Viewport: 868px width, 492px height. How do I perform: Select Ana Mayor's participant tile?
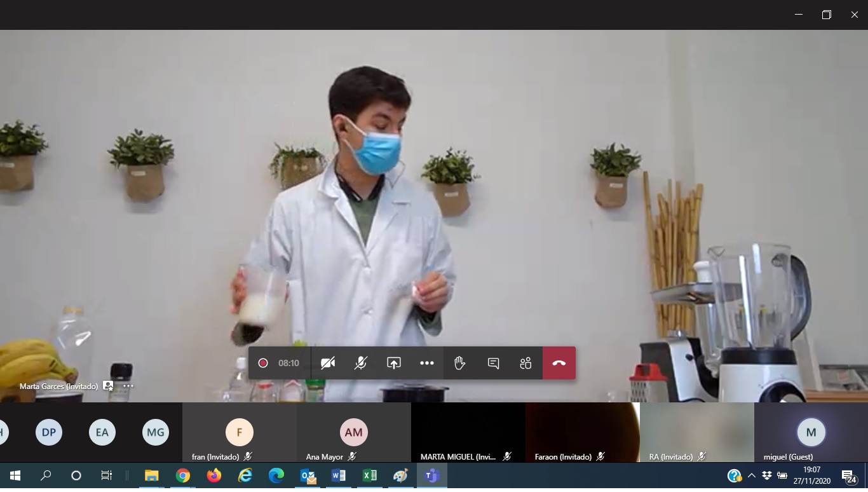tap(353, 432)
